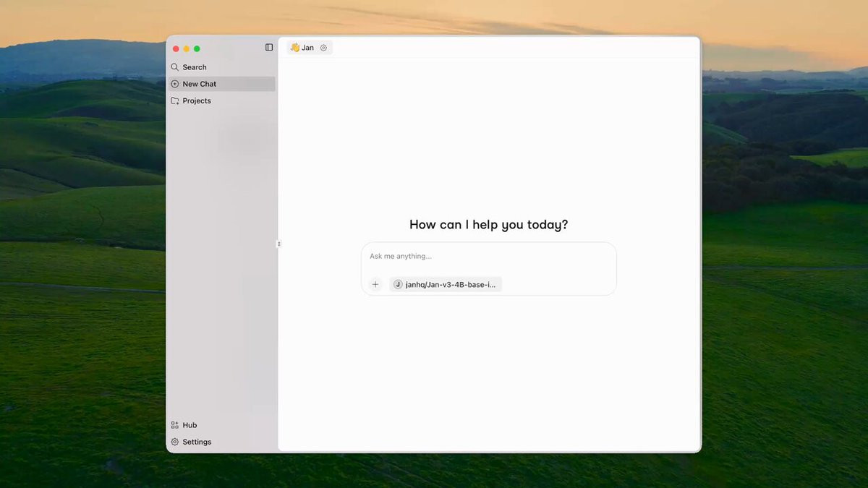Image resolution: width=868 pixels, height=488 pixels.
Task: Click the How can I help you today heading
Action: pos(489,225)
